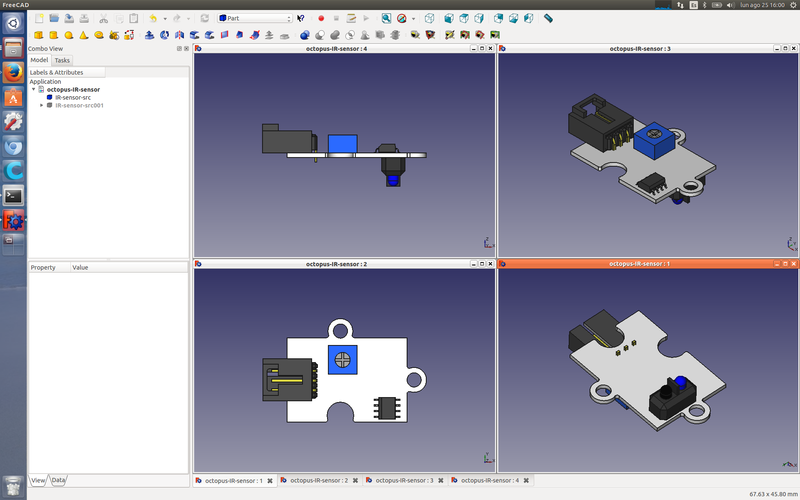The width and height of the screenshot is (800, 500).
Task: Switch to the Data property tab
Action: coord(59,480)
